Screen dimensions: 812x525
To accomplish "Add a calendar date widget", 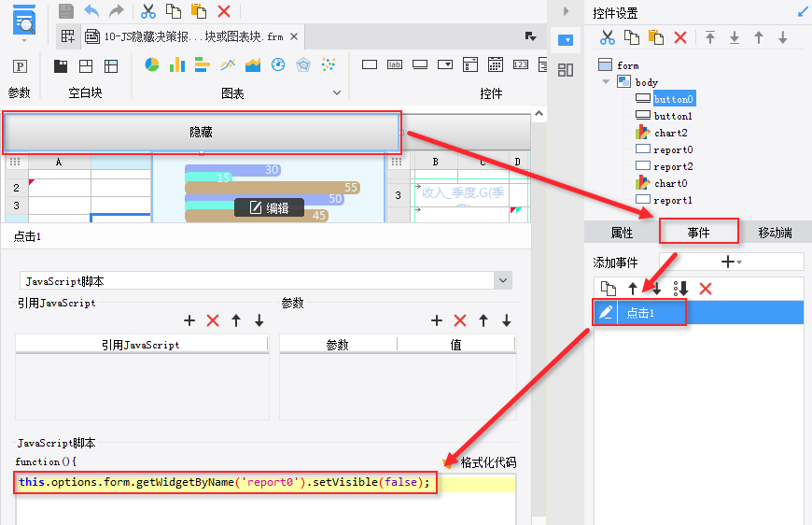I will pos(495,64).
